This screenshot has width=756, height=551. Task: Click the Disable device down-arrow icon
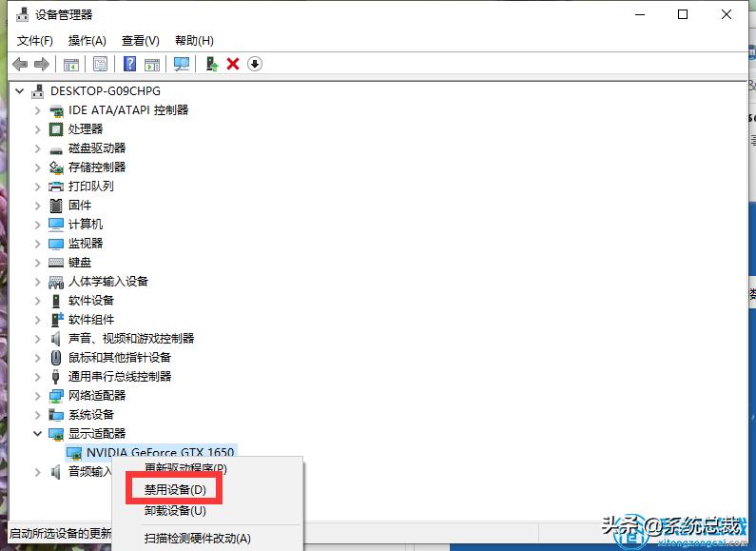click(255, 64)
